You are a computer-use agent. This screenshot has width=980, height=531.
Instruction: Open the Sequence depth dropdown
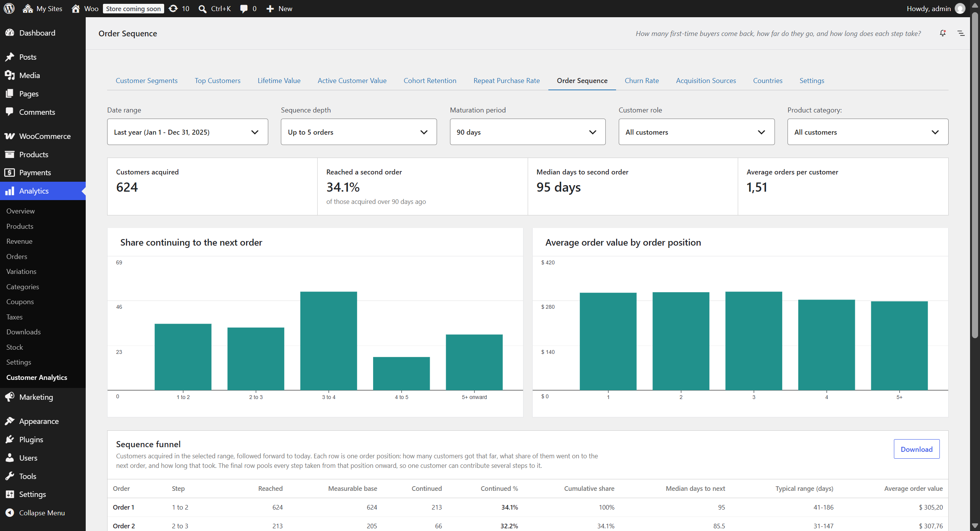[x=359, y=132]
